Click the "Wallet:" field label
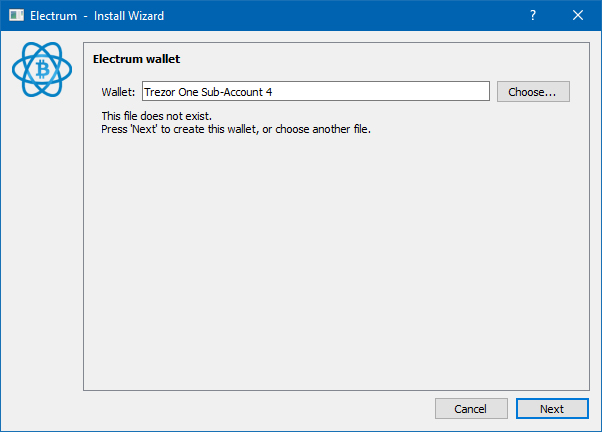602x432 pixels. (118, 92)
